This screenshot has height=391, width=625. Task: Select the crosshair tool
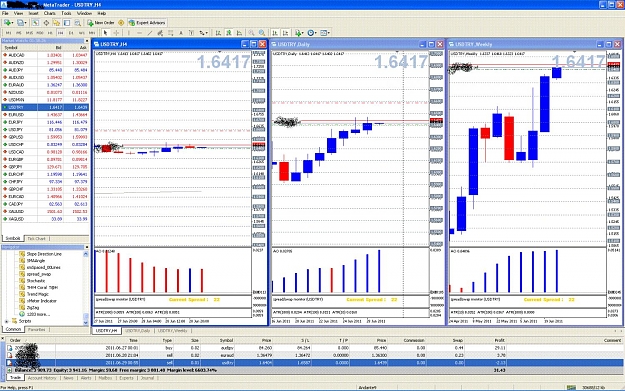(116, 33)
